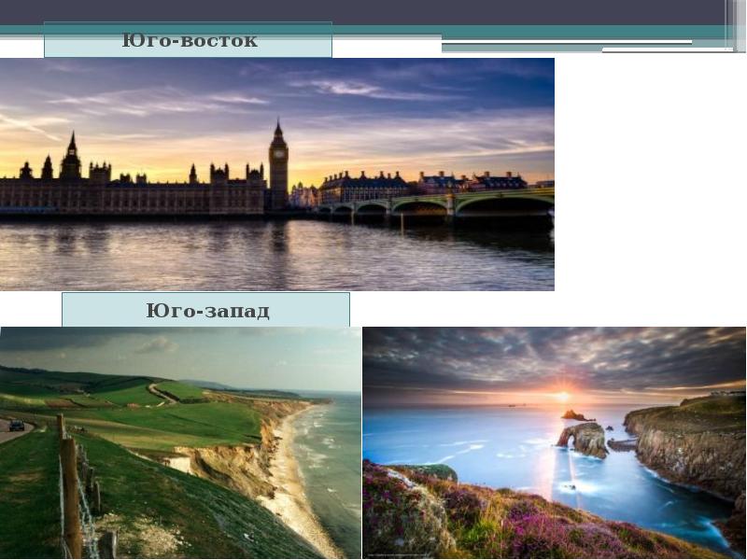Click the Юго-запад title label
Viewport: 747px width, 560px height.
pos(206,310)
